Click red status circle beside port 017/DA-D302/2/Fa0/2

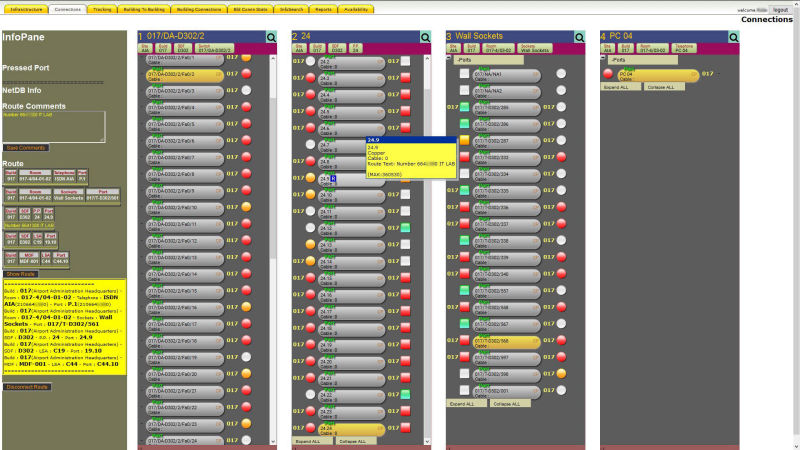[x=246, y=74]
